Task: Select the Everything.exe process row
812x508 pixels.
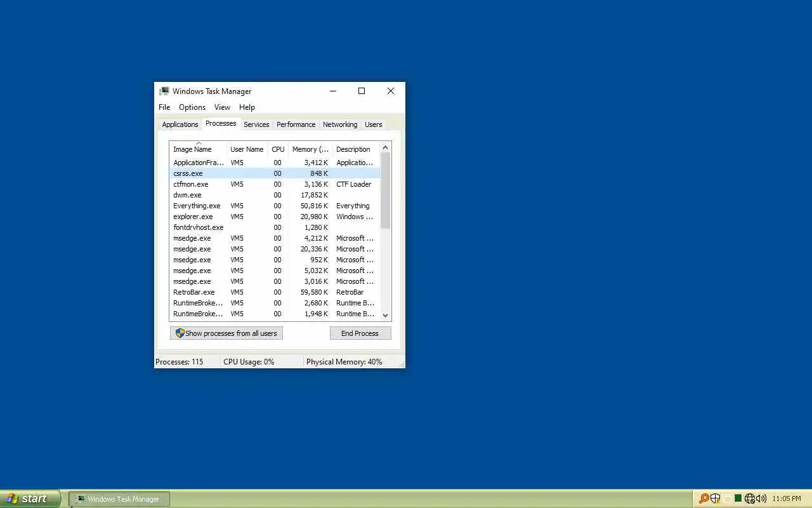Action: tap(275, 206)
